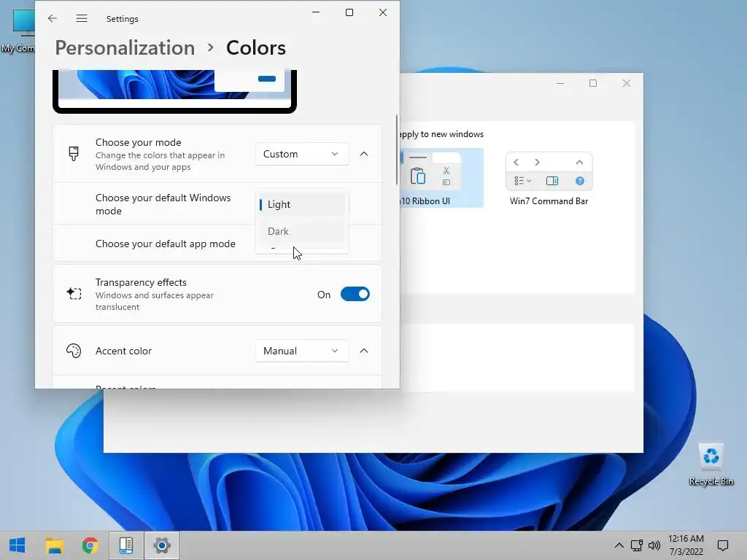The image size is (747, 560).
Task: Collapse the Accent color section
Action: pos(364,351)
